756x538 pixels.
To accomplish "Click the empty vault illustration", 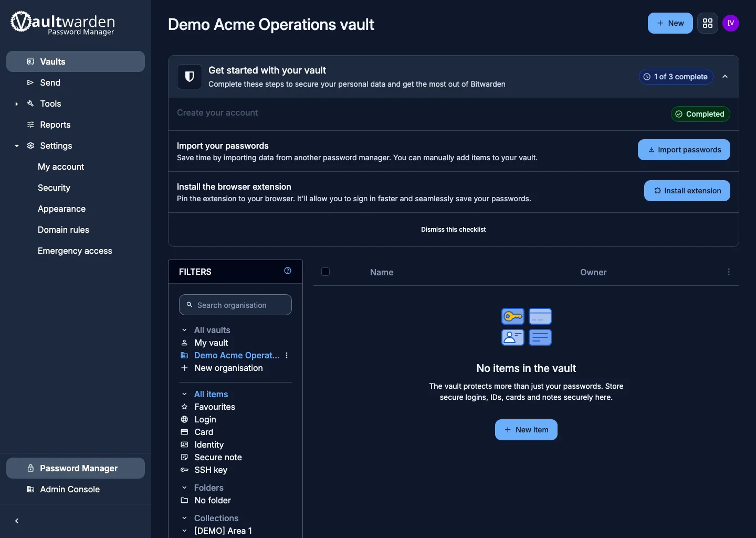I will 527,327.
